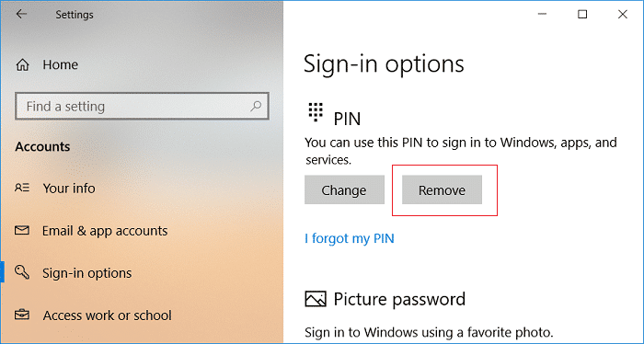Viewport: 644px width, 344px height.
Task: Open Access work or school
Action: point(108,315)
